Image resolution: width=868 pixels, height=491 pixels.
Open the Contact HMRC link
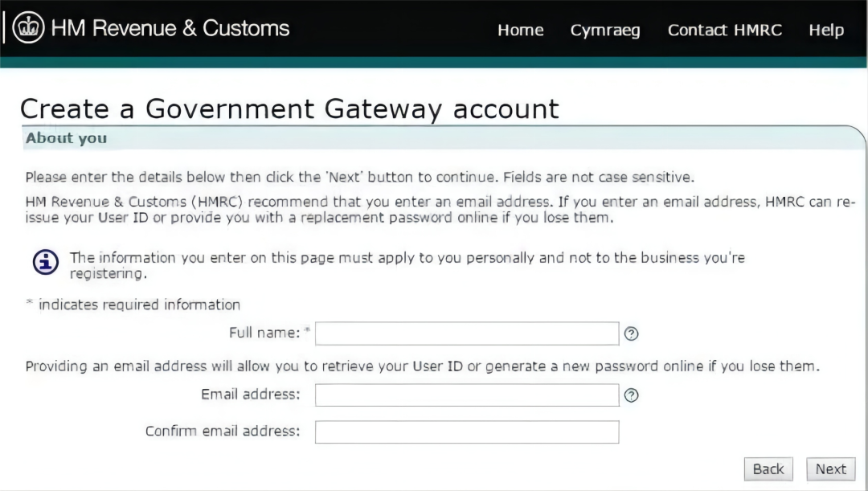pyautogui.click(x=724, y=31)
